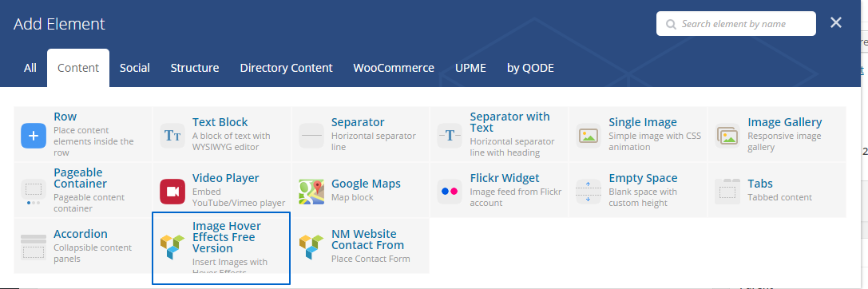Switch to the Social tab

[134, 68]
